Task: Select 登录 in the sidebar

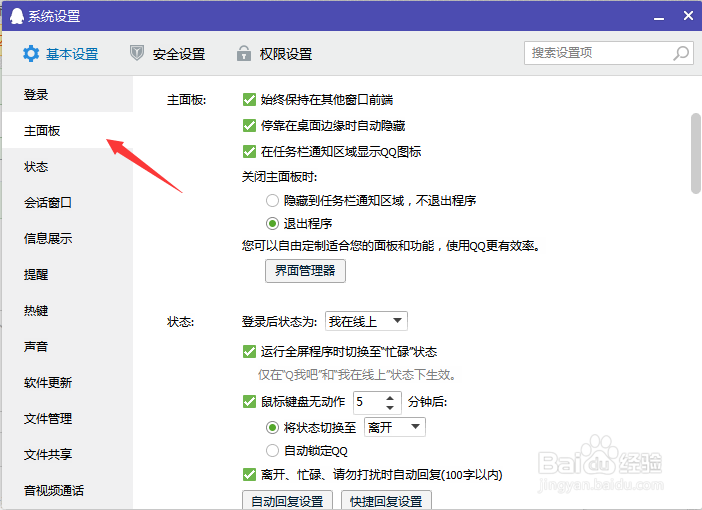Action: pos(68,94)
